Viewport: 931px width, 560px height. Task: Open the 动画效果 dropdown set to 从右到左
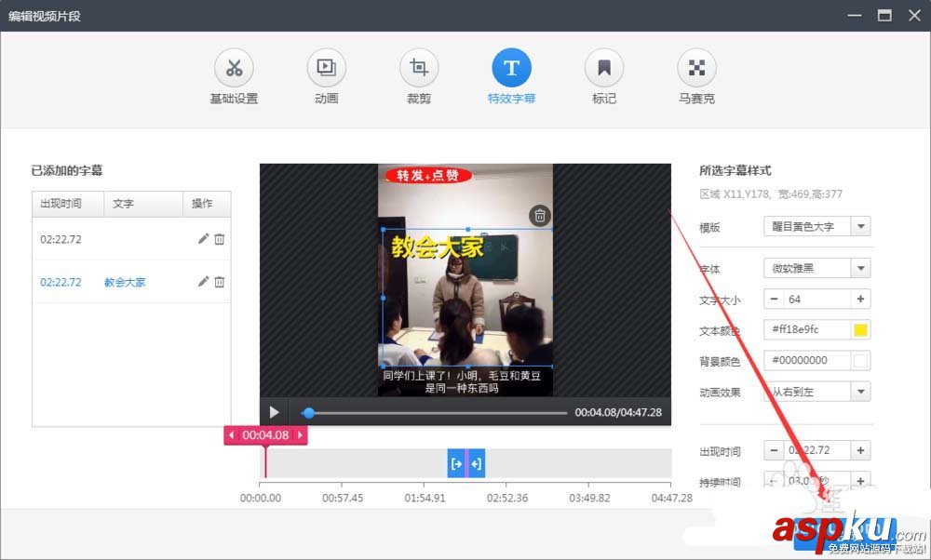[816, 391]
